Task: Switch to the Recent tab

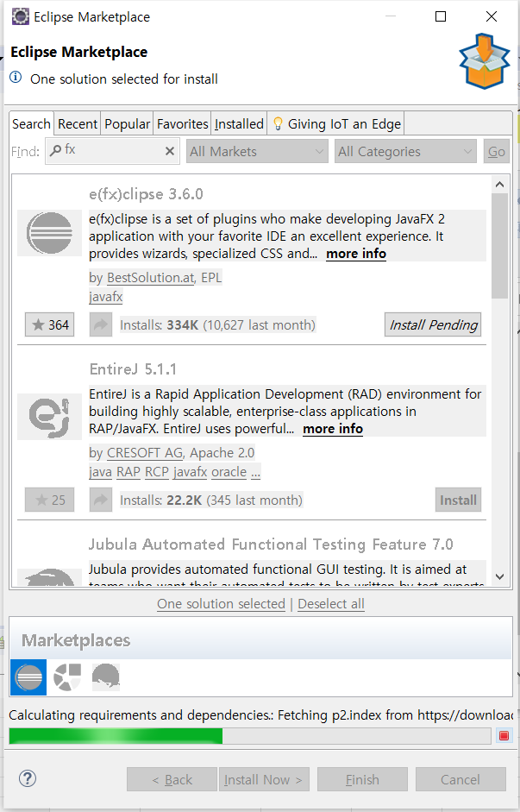Action: (78, 124)
